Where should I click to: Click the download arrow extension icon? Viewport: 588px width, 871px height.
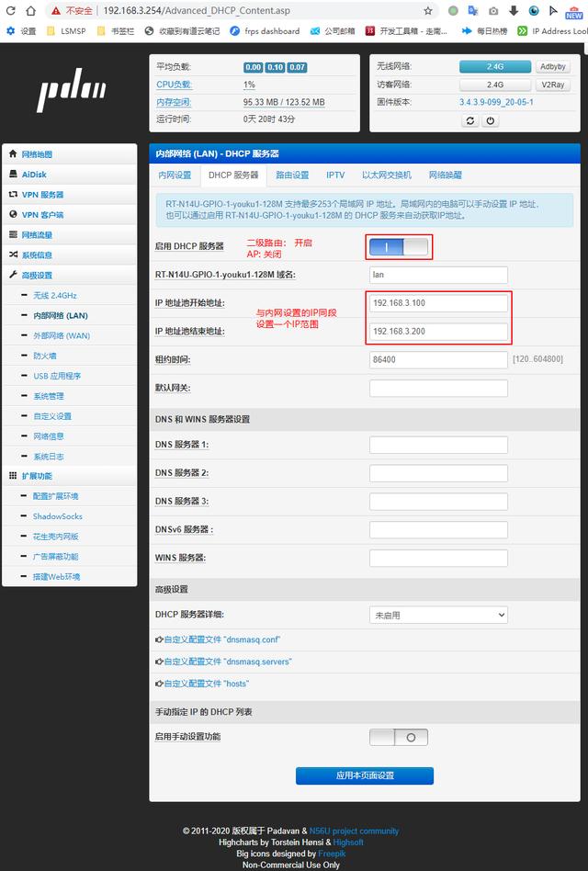[514, 10]
